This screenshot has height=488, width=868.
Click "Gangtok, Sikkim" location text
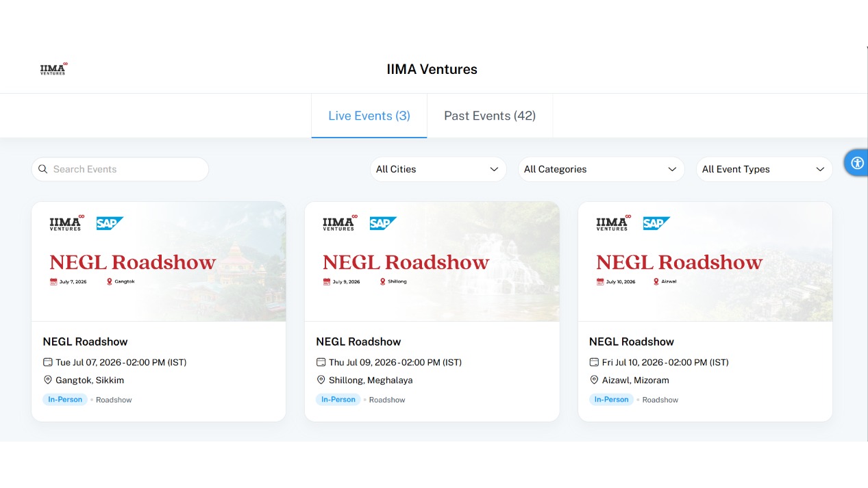pos(90,380)
